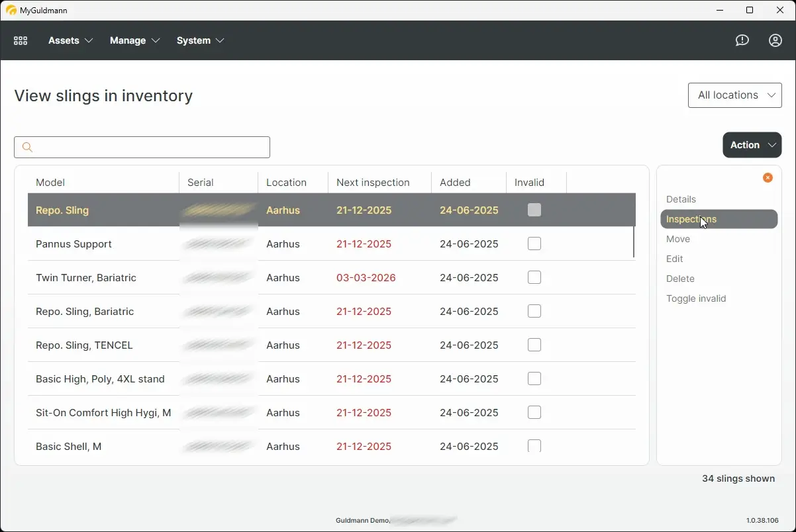Image resolution: width=796 pixels, height=532 pixels.
Task: Mark Pannus Support as invalid
Action: click(x=534, y=244)
